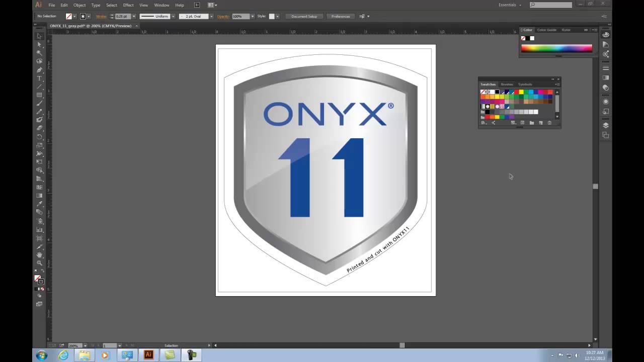
Task: Open the Color Guide dock icon
Action: 606,45
